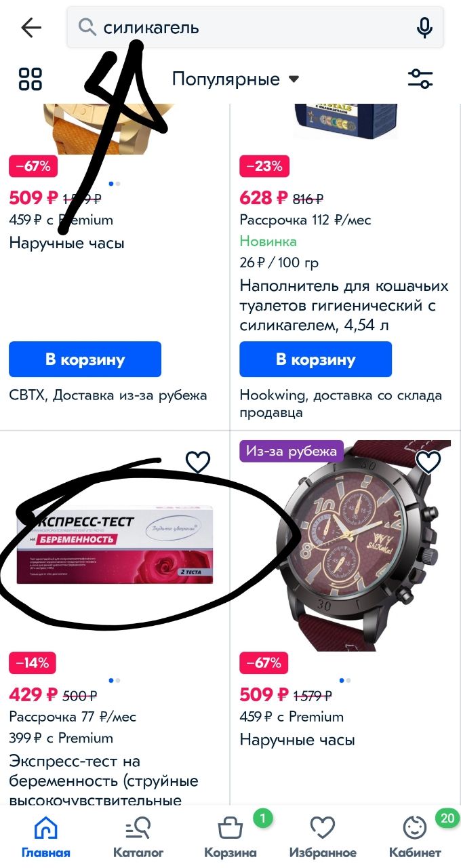Favorite the pregnancy express-test with heart
This screenshot has height=868, width=461.
tap(198, 462)
